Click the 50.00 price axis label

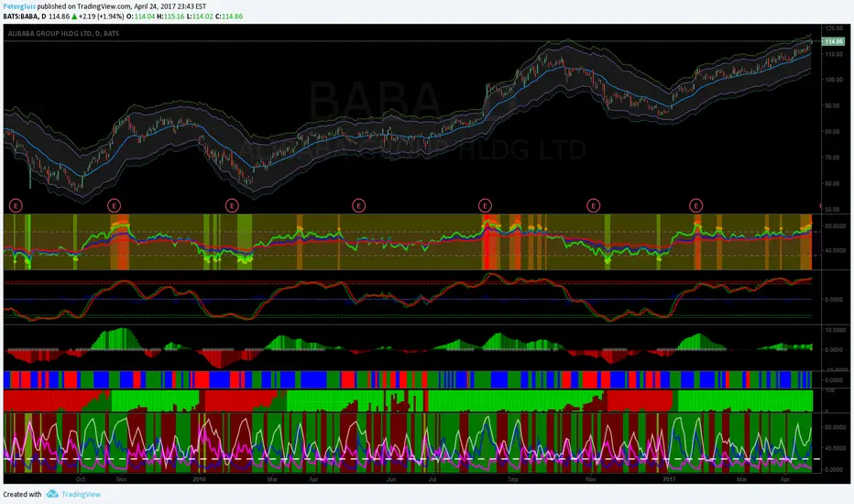[x=832, y=209]
